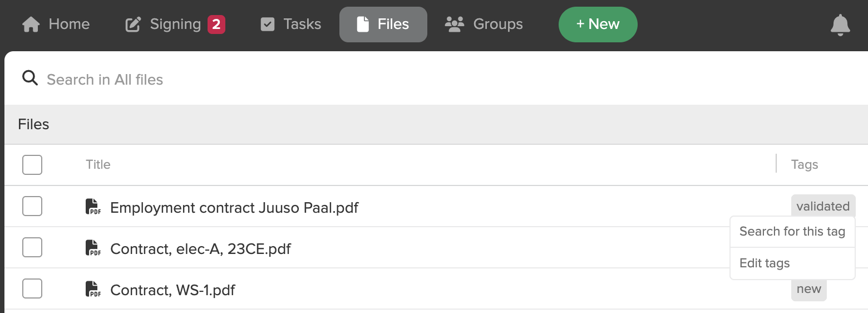This screenshot has width=868, height=313.
Task: Choose Search for this tag option
Action: coord(792,232)
